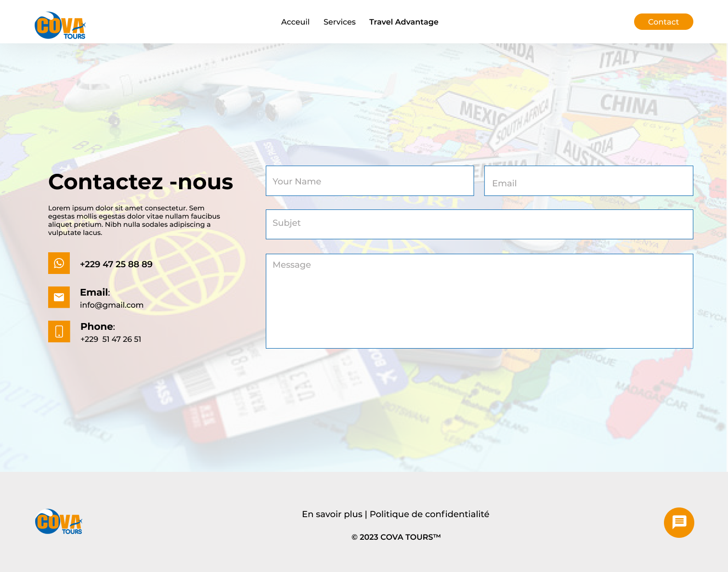728x572 pixels.
Task: Open the Services menu item
Action: (339, 22)
